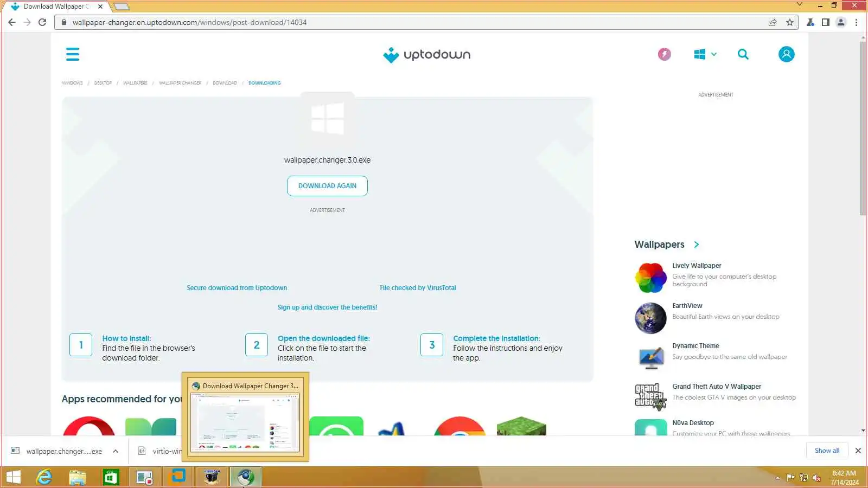The image size is (868, 488).
Task: Show hidden system tray icons
Action: 777,478
